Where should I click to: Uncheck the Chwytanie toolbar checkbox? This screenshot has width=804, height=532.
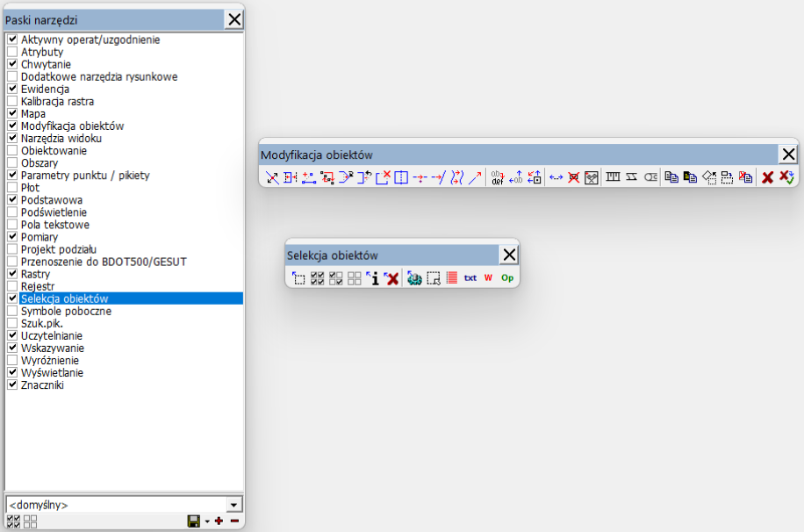[12, 64]
